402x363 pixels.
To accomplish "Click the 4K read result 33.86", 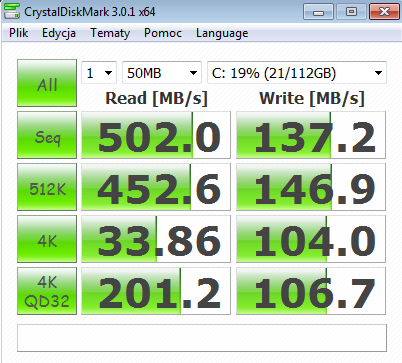I will 156,239.
